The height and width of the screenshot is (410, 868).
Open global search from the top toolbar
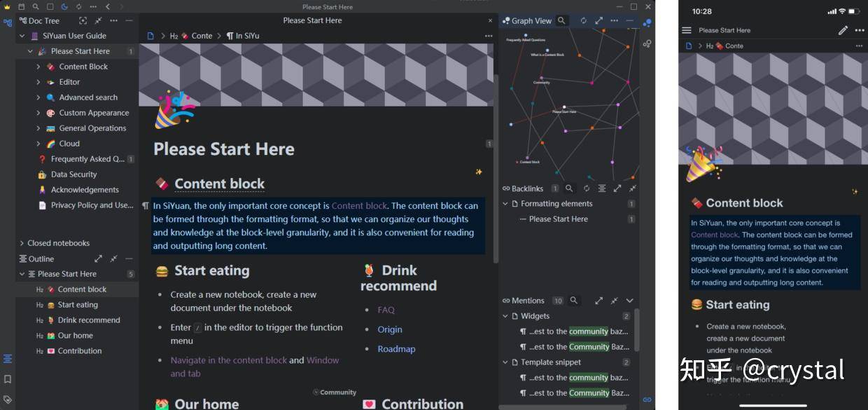pos(36,6)
